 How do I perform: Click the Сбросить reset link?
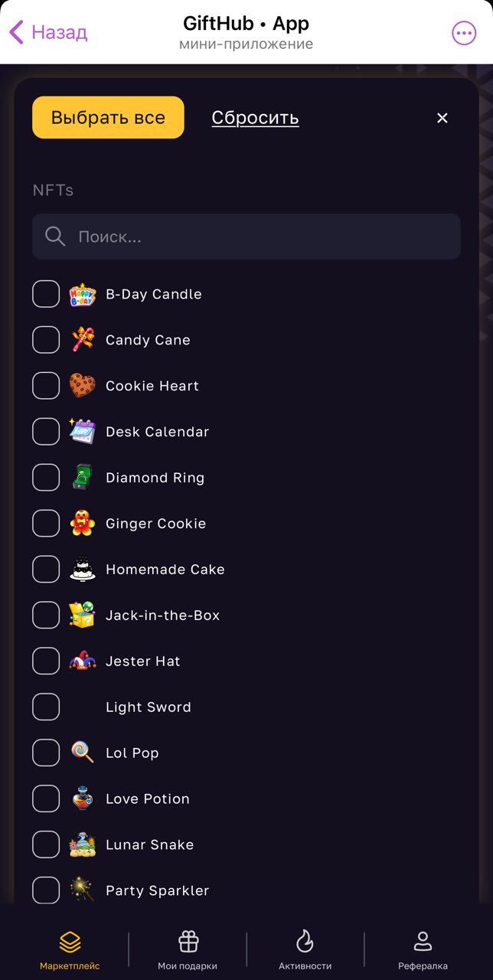[x=255, y=118]
